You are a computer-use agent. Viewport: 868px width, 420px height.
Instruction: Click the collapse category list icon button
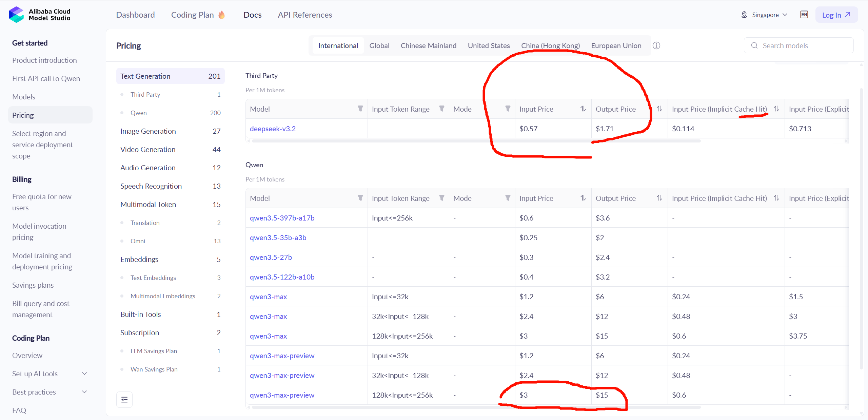(x=124, y=399)
